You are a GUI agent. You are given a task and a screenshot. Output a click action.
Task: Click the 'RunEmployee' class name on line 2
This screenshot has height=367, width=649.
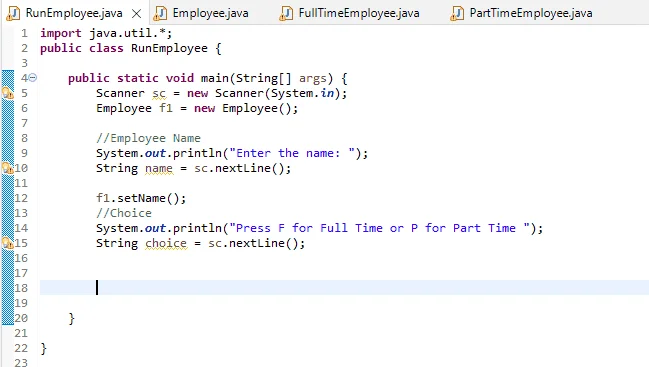pyautogui.click(x=169, y=48)
